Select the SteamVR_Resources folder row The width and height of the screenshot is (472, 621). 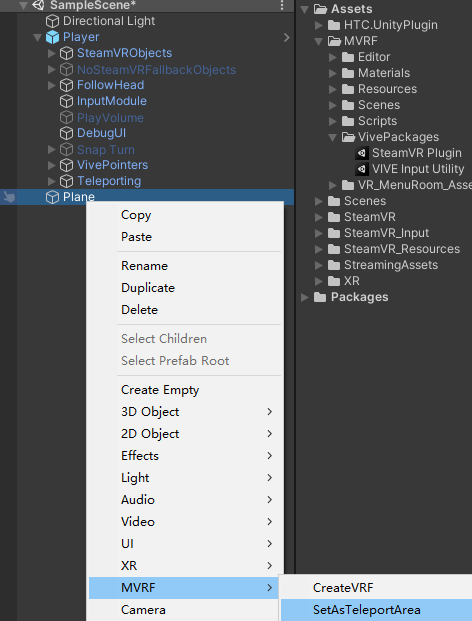point(384,249)
